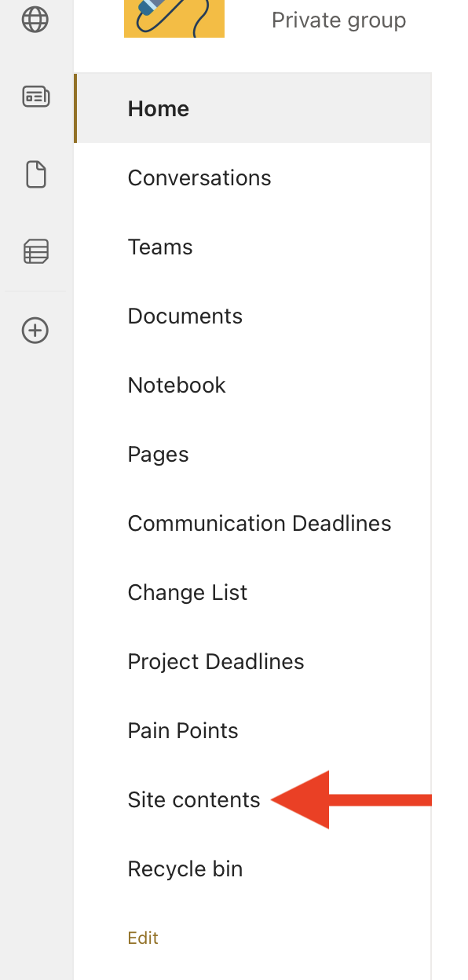Select the News icon in the app bar
This screenshot has height=980, width=468.
coord(35,97)
